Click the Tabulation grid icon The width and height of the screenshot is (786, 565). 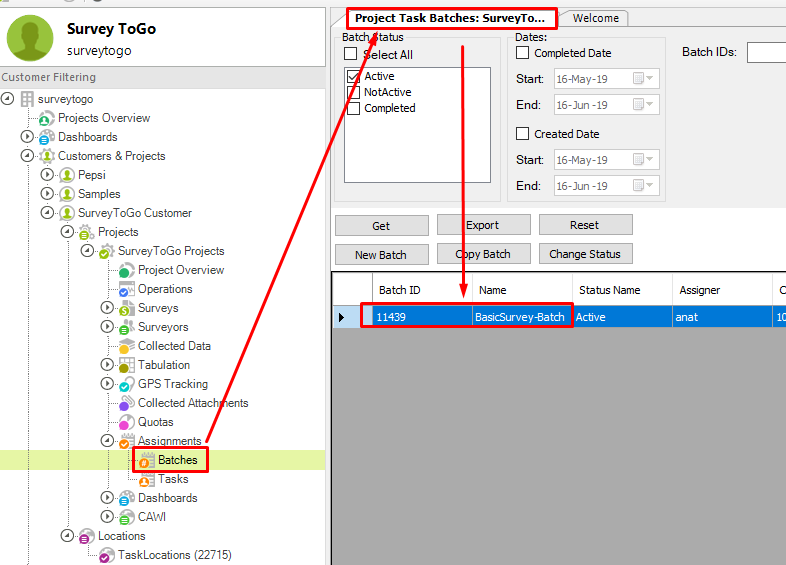point(126,365)
